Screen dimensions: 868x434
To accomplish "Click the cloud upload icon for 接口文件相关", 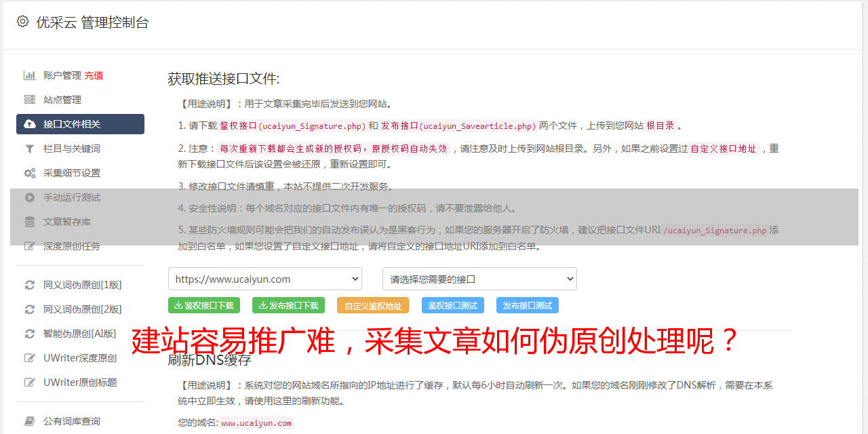I will [30, 124].
